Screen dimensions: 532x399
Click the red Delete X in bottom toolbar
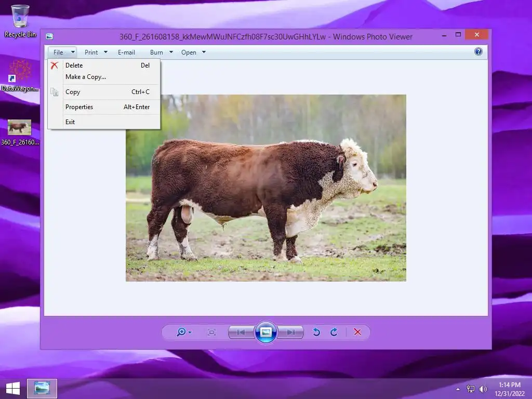coord(357,332)
